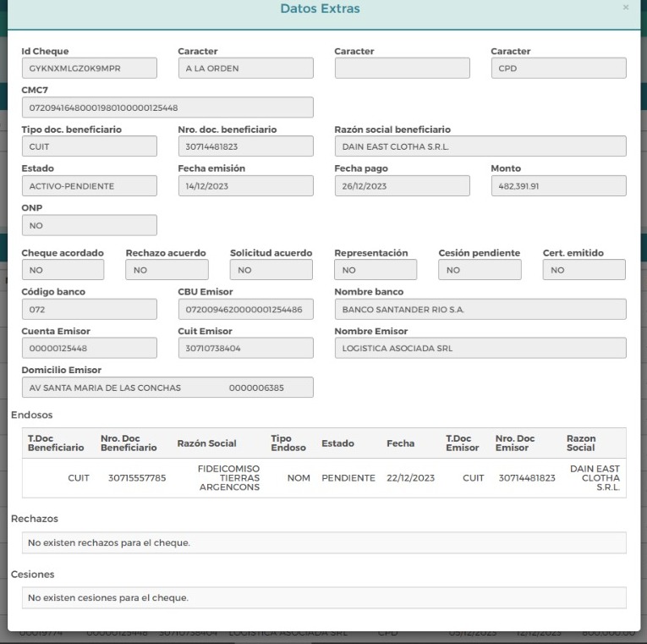The image size is (647, 644).
Task: Click the T.Doc Emisor column header
Action: click(462, 443)
